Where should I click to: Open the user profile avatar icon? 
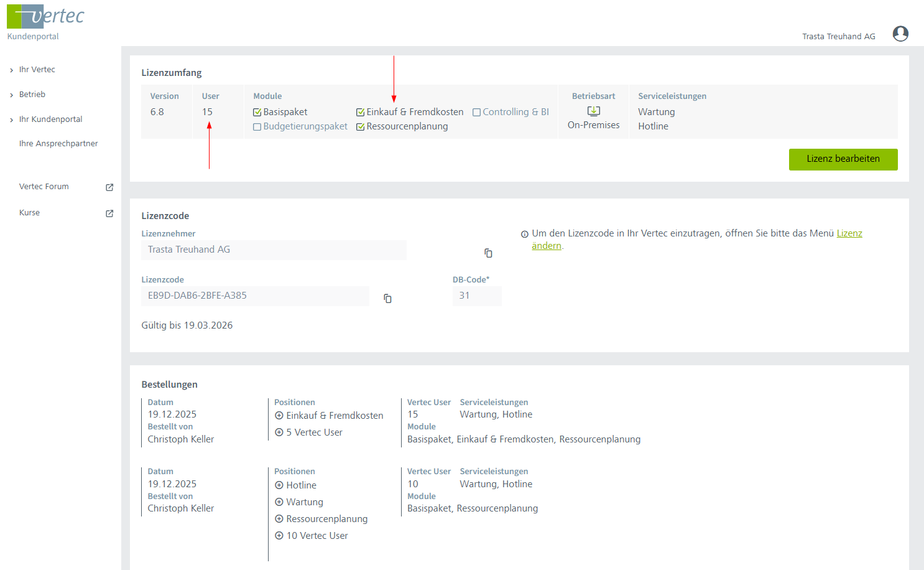tap(900, 34)
